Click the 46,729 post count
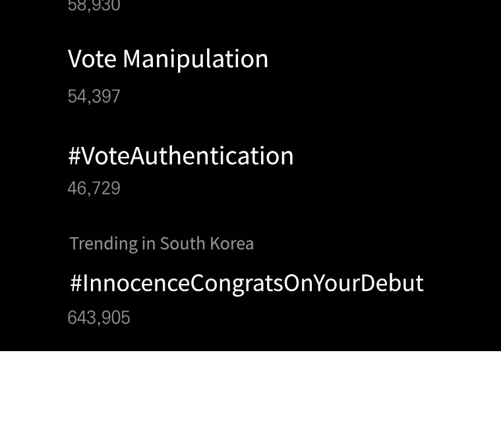 [94, 188]
